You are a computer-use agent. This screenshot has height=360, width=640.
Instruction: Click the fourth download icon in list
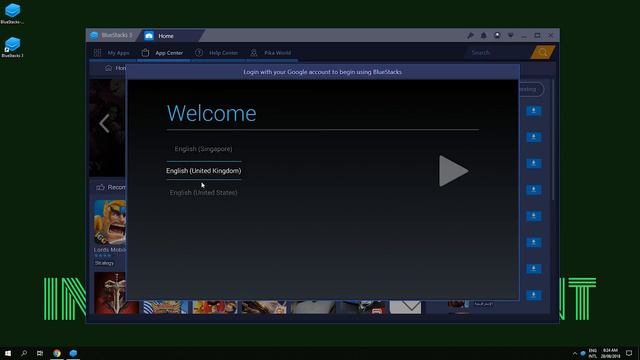tap(533, 189)
